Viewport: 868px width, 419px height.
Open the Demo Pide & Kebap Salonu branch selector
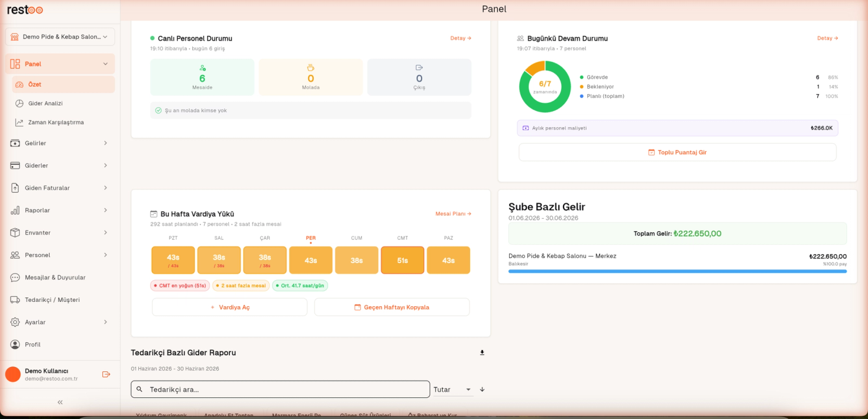[60, 37]
